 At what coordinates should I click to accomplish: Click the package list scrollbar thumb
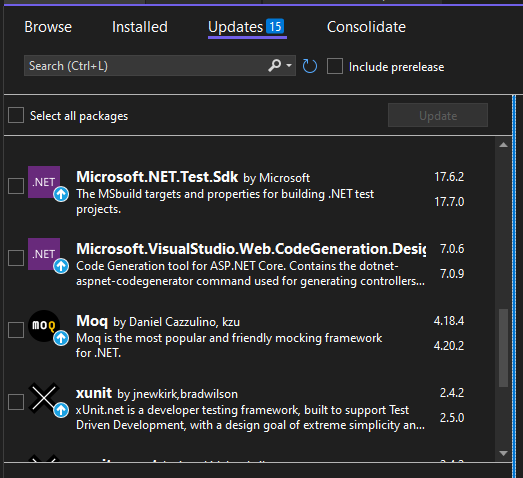point(504,348)
